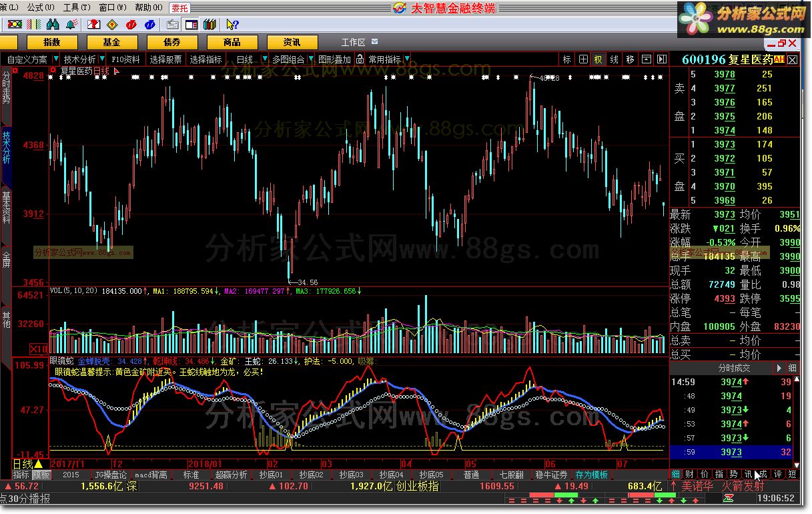Click the window-frame icon beside 移
The width and height of the screenshot is (812, 514).
pyautogui.click(x=646, y=59)
